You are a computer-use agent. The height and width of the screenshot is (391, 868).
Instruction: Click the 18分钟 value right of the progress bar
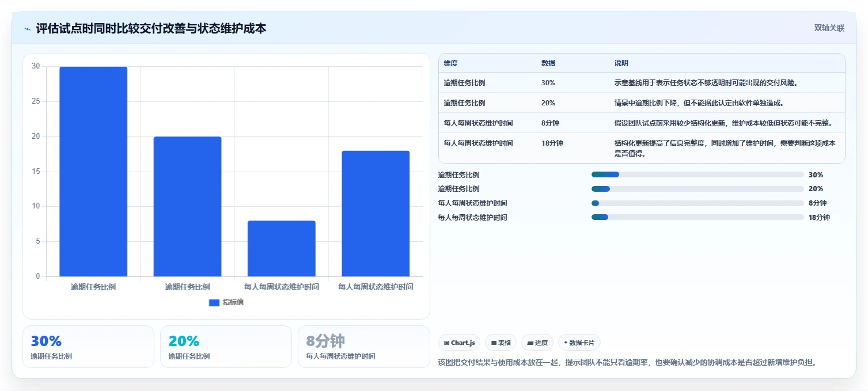[819, 218]
